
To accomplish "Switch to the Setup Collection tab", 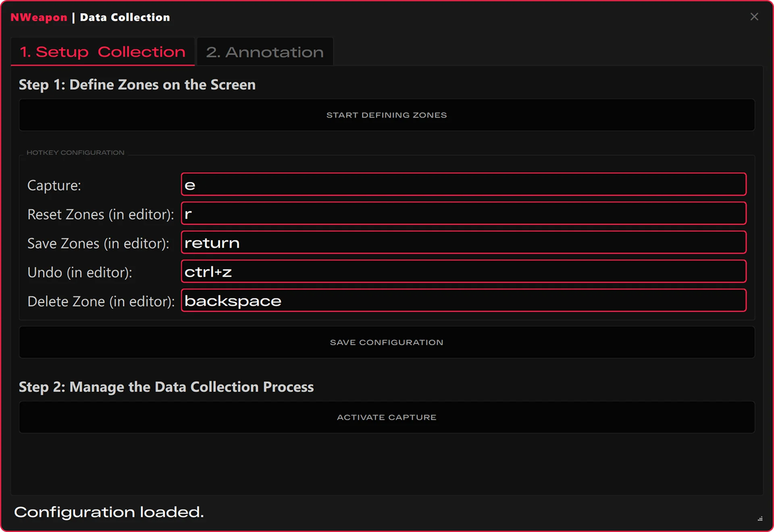I will pos(102,52).
